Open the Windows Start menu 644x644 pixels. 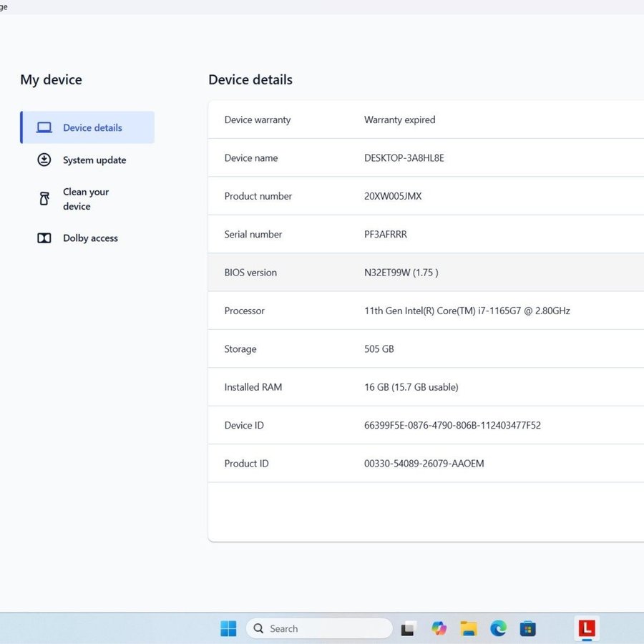click(228, 628)
